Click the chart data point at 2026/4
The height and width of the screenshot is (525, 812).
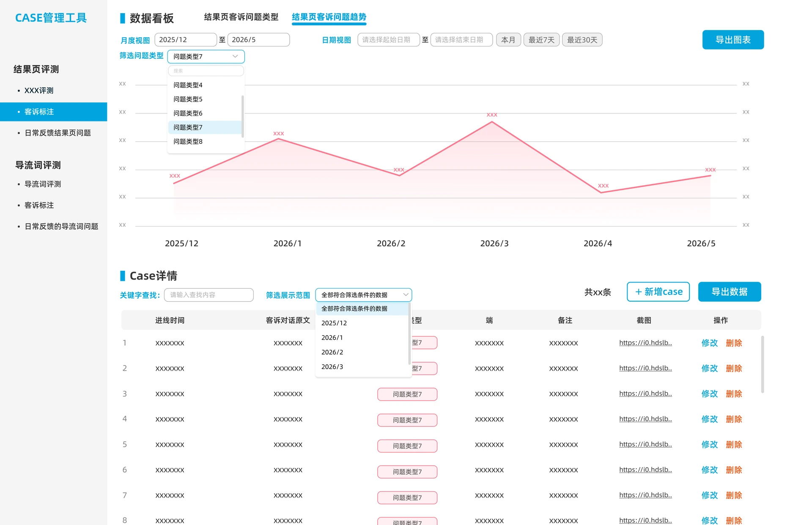coord(601,192)
